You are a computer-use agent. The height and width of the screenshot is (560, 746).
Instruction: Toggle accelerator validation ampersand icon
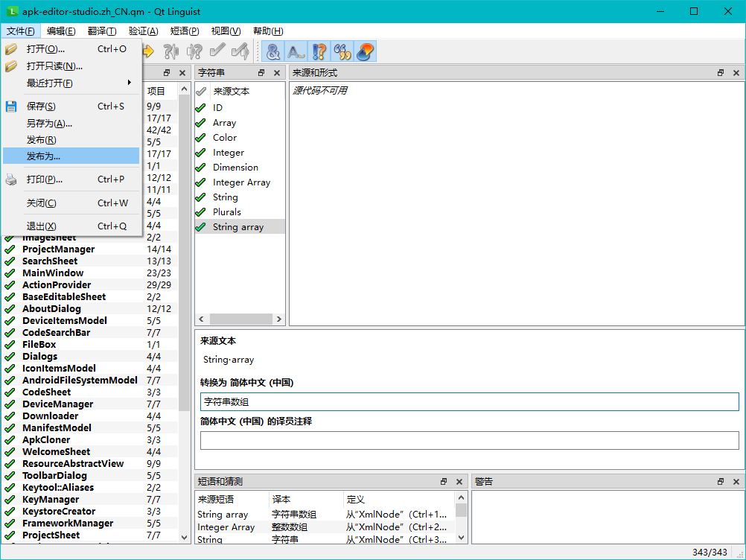[x=273, y=51]
